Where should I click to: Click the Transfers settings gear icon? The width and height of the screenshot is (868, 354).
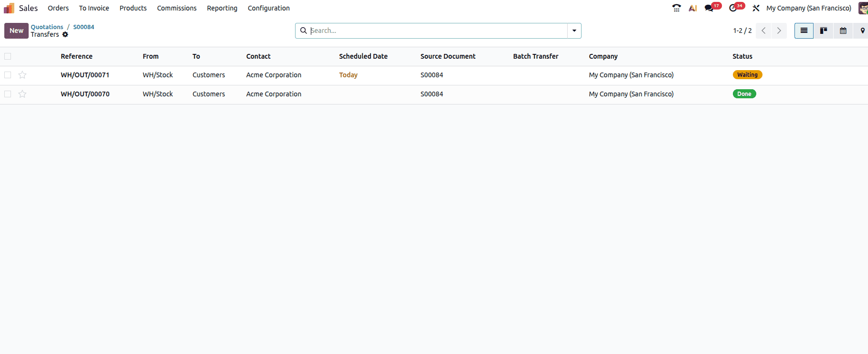(x=65, y=34)
